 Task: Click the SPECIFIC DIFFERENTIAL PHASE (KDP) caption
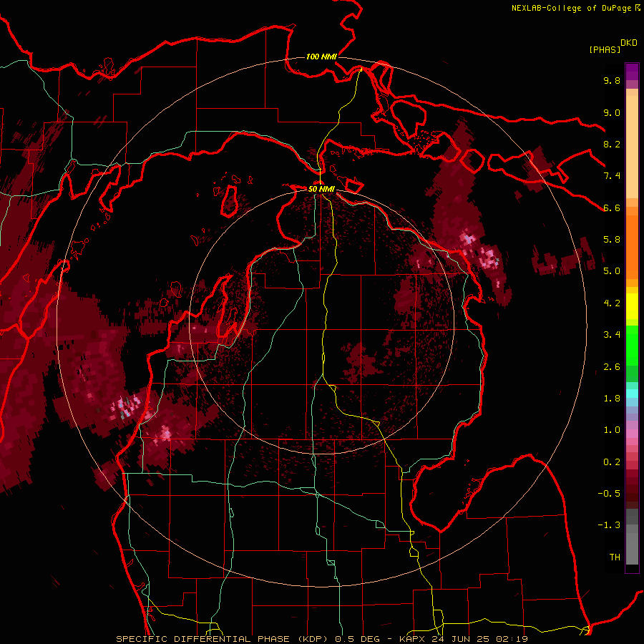tap(223, 639)
